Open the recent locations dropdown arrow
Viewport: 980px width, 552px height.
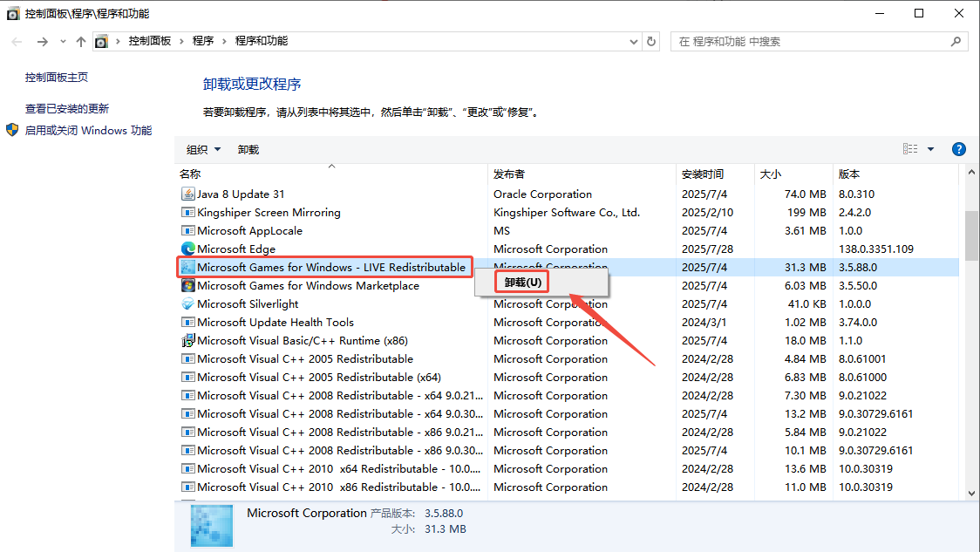tap(63, 41)
